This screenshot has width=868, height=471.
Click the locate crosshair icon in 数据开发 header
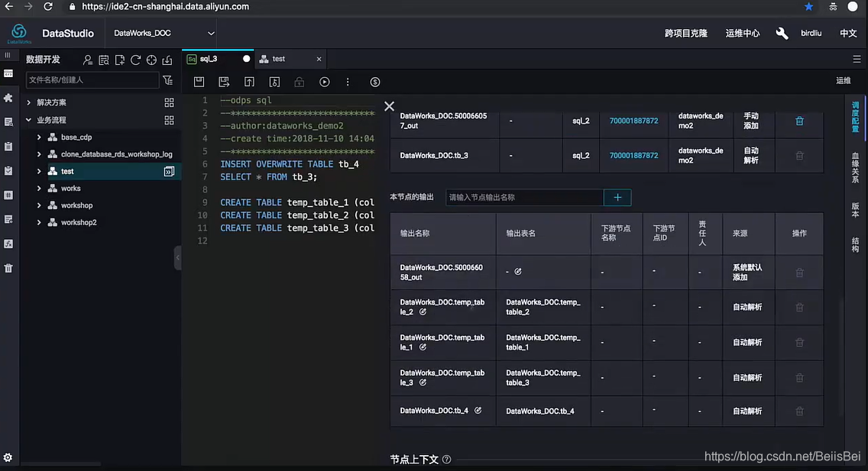click(151, 60)
